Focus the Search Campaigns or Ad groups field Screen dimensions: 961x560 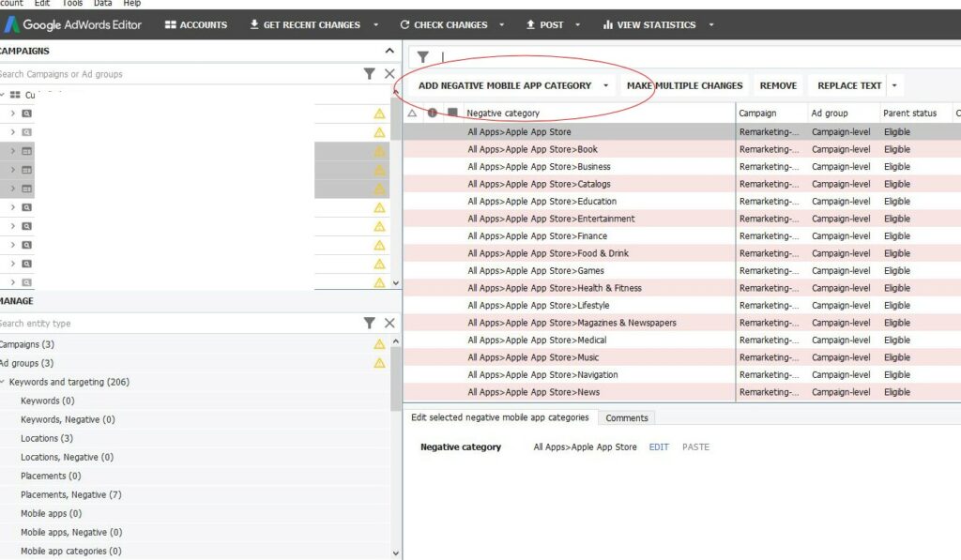177,74
